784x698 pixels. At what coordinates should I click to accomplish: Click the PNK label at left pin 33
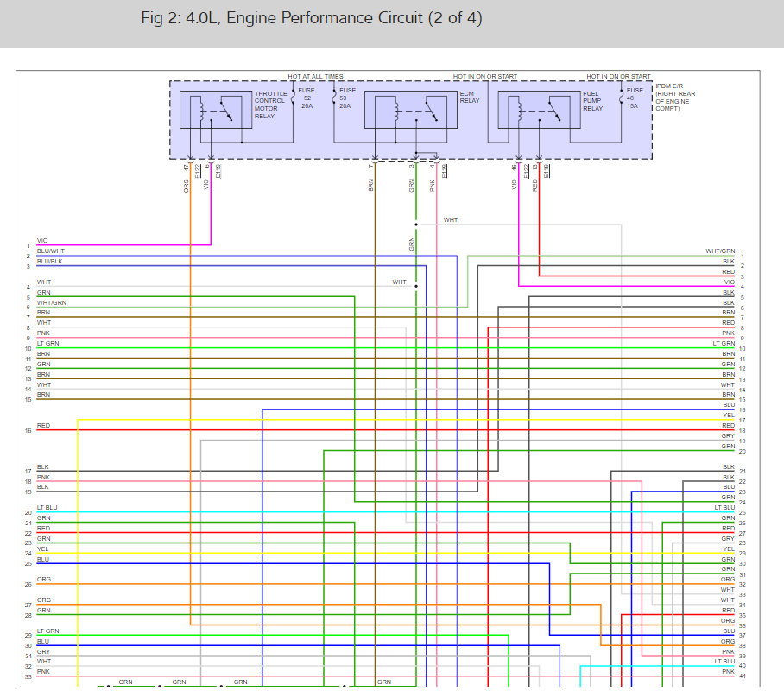click(x=43, y=671)
